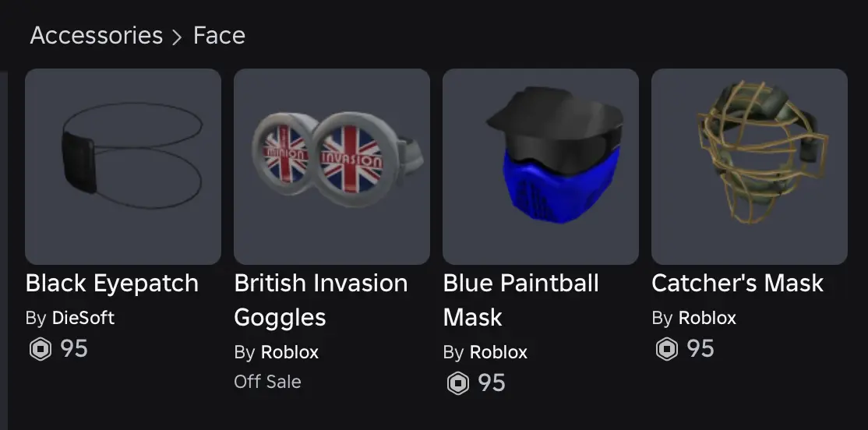The image size is (868, 430).
Task: Open the Black Eyepatch title link
Action: [112, 284]
